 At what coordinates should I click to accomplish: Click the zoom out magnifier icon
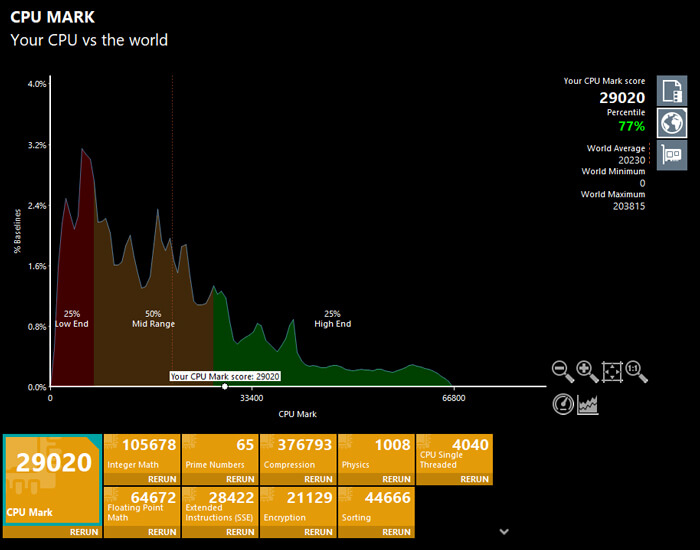(563, 372)
